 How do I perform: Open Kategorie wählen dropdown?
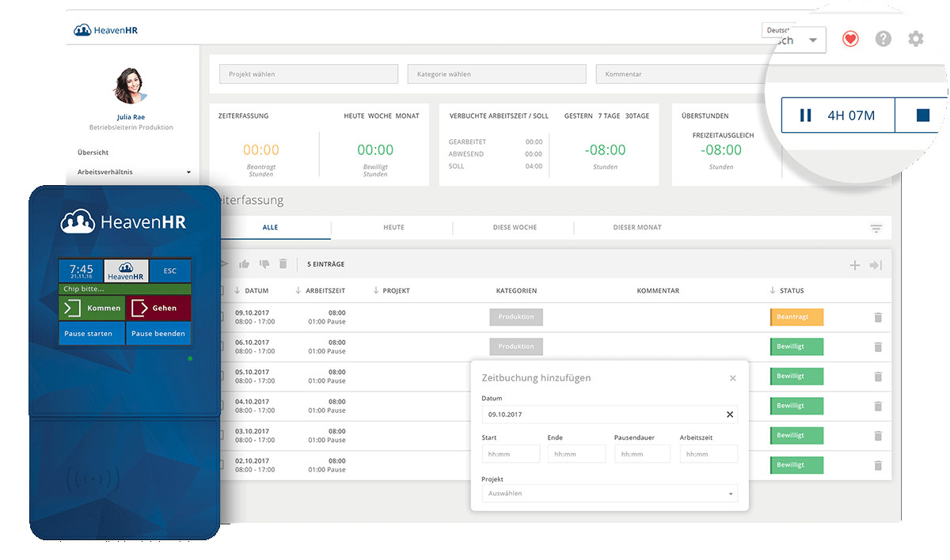(x=497, y=74)
